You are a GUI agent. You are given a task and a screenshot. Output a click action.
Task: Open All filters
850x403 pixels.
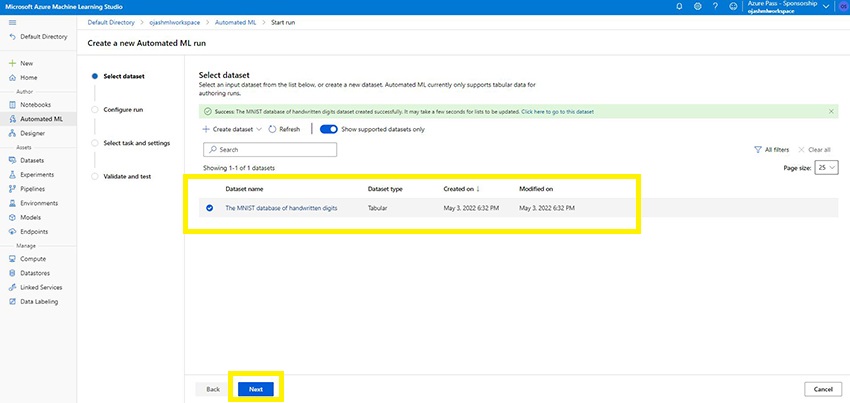point(771,150)
